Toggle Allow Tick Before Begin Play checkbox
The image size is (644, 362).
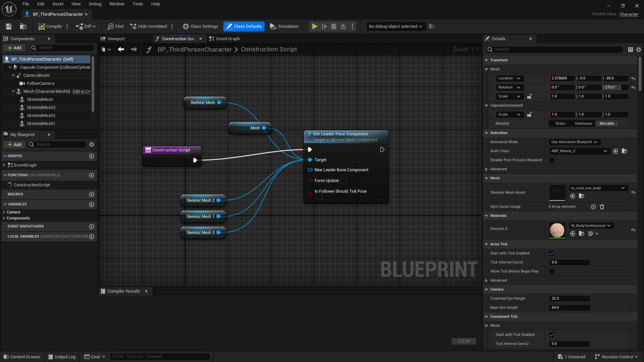click(552, 271)
